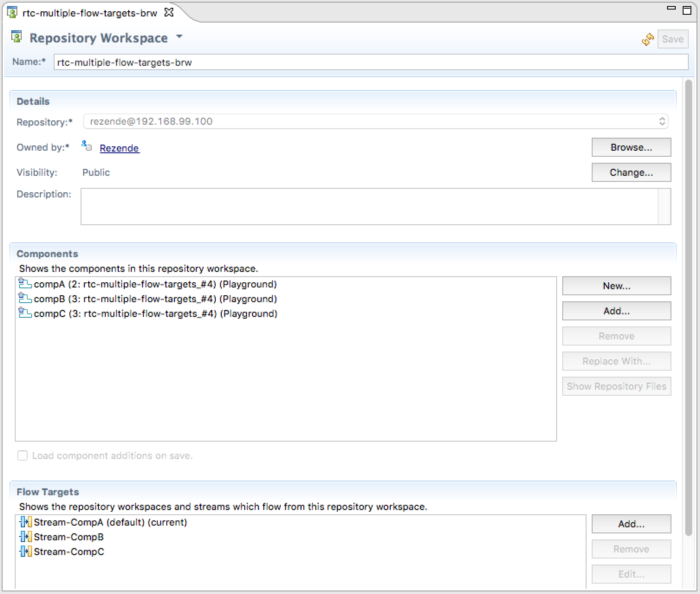
Task: Click Remove in Components section
Action: 616,336
